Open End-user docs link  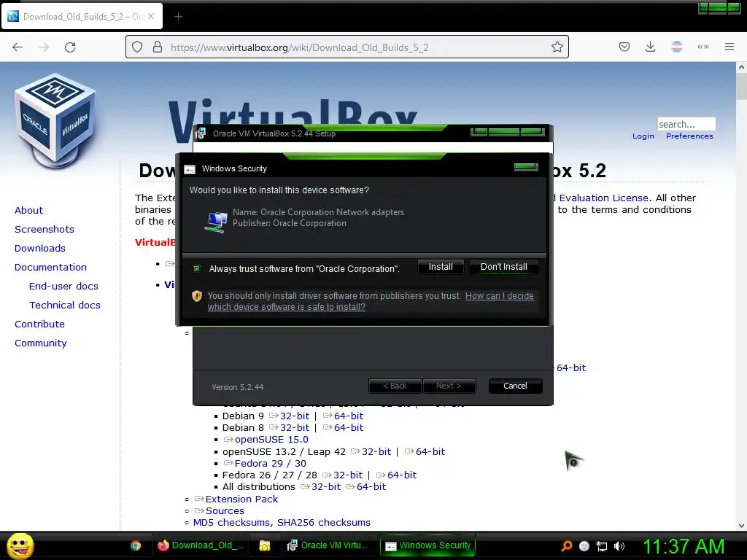click(63, 286)
